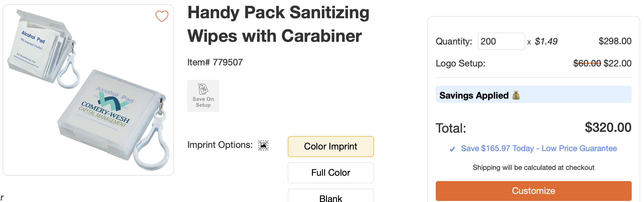The width and height of the screenshot is (644, 202).
Task: Click the blue checkmark beside Low Price Guarantee
Action: click(452, 149)
